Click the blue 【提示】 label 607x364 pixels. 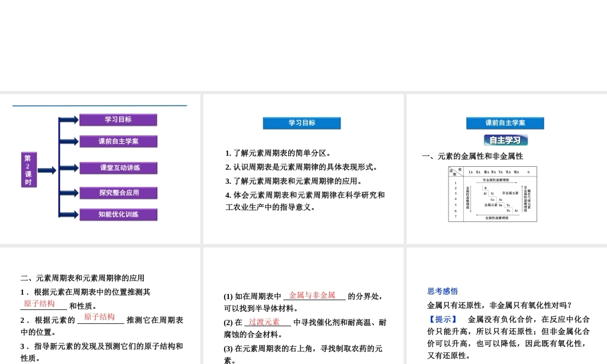443,320
